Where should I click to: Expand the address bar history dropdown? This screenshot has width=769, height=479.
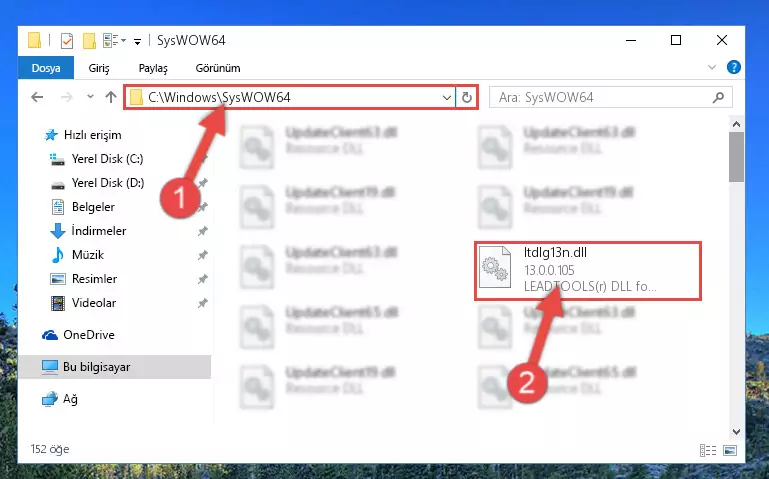coord(446,98)
